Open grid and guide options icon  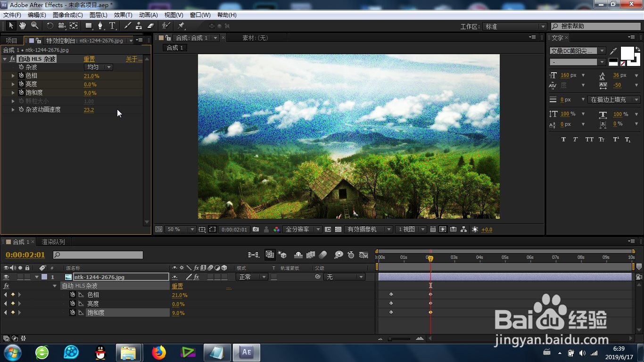coord(202,229)
